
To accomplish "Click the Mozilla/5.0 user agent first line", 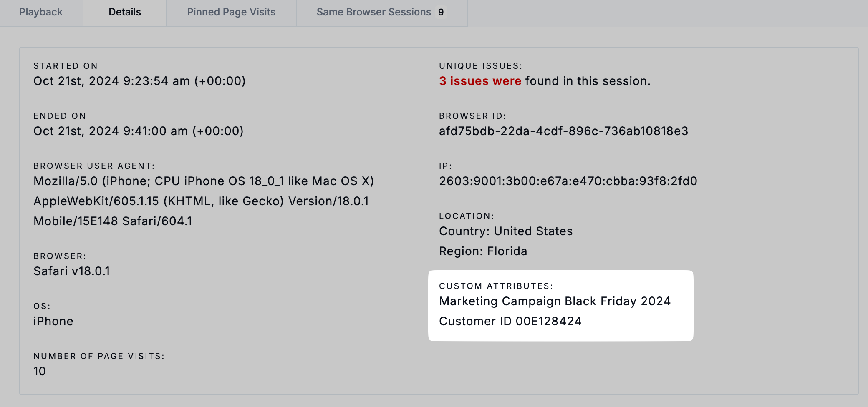I will (204, 181).
